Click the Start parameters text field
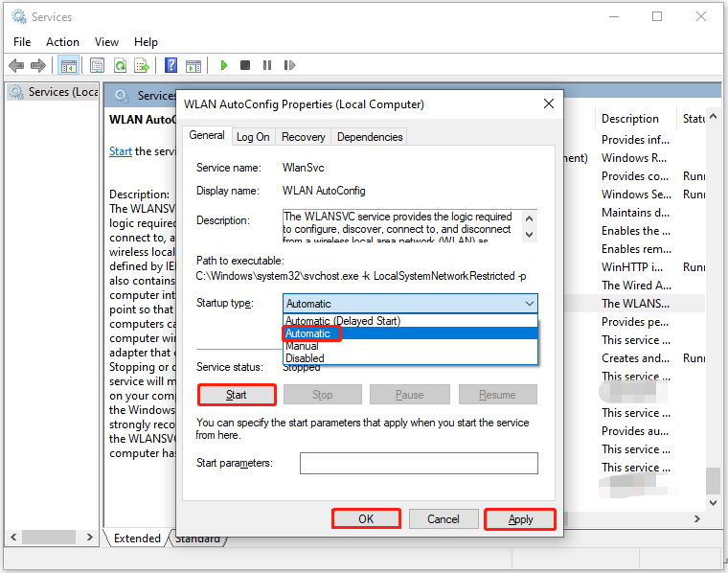The height and width of the screenshot is (573, 728). (x=419, y=464)
